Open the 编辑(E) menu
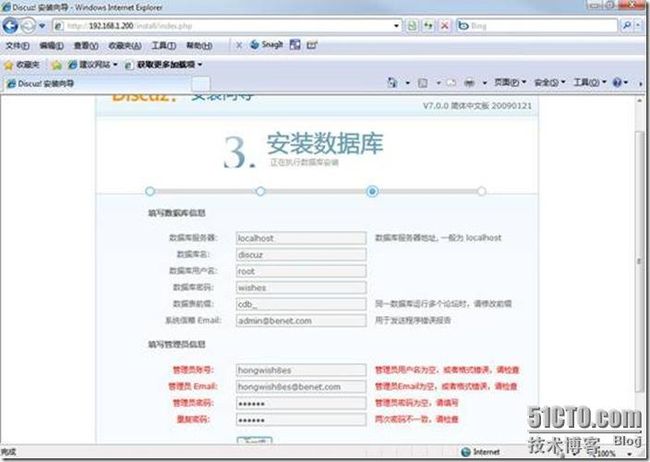Image resolution: width=650 pixels, height=462 pixels. click(x=51, y=45)
